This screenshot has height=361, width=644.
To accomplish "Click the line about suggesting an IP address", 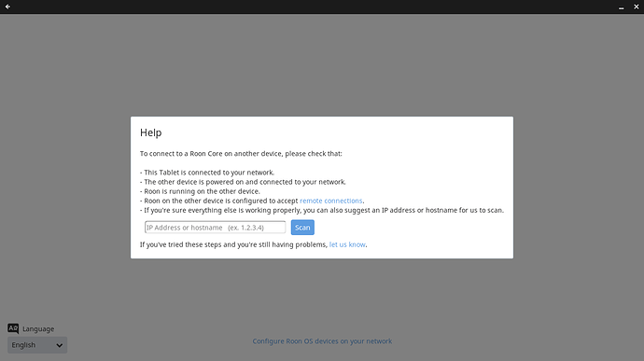I will [x=322, y=210].
